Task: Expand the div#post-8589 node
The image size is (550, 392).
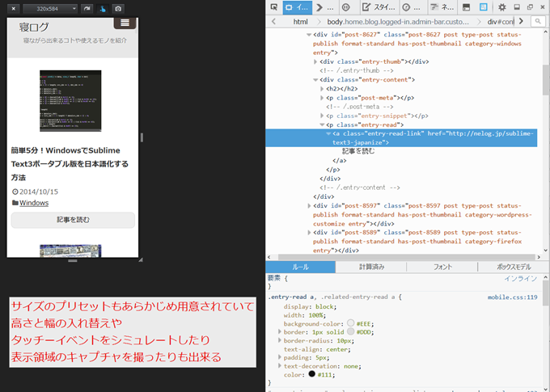Action: [x=309, y=233]
